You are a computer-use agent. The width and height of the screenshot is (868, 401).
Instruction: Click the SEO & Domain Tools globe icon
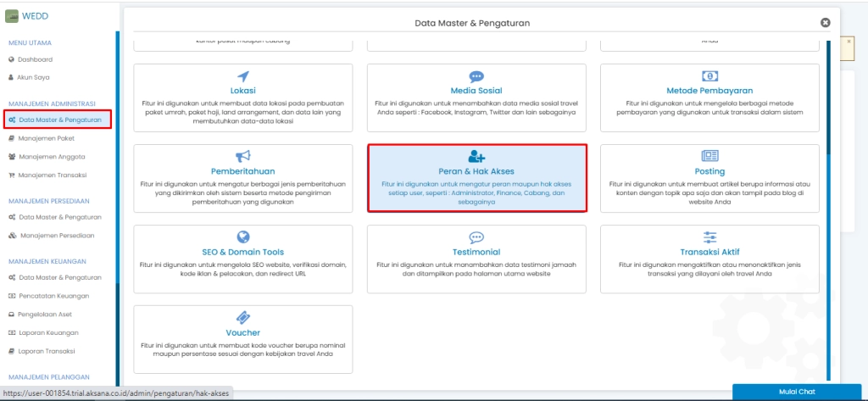(243, 237)
